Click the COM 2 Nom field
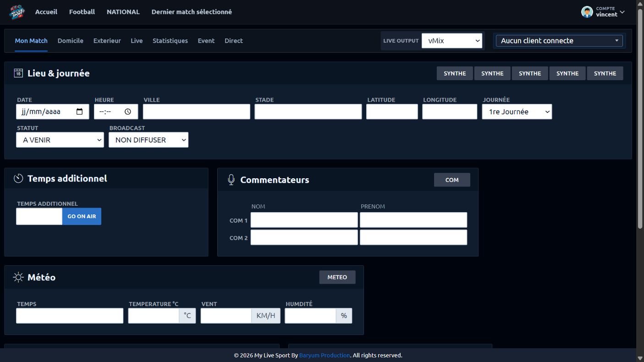The height and width of the screenshot is (362, 644). pyautogui.click(x=304, y=237)
